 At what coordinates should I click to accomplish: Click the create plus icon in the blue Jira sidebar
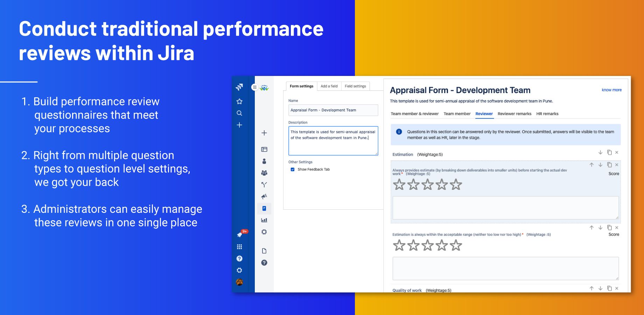point(239,125)
